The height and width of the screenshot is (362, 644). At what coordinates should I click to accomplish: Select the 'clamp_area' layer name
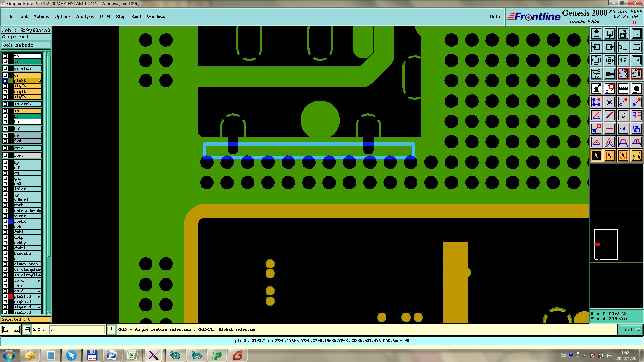[x=27, y=264]
